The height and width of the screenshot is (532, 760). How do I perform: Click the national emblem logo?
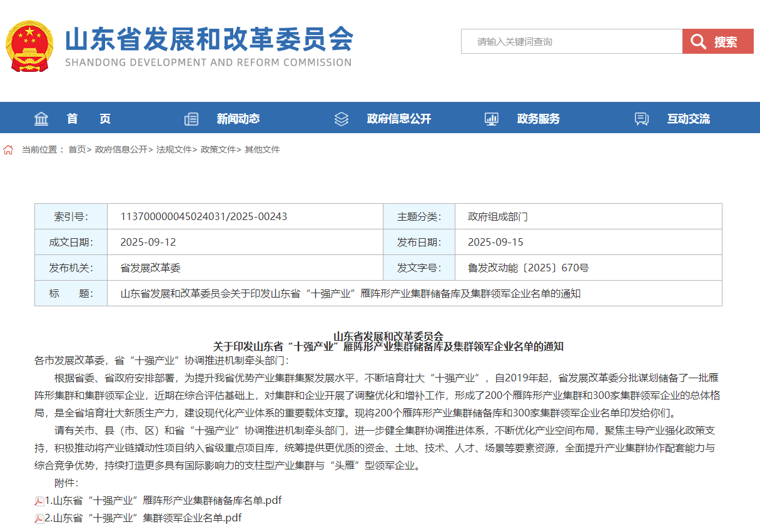coord(29,47)
